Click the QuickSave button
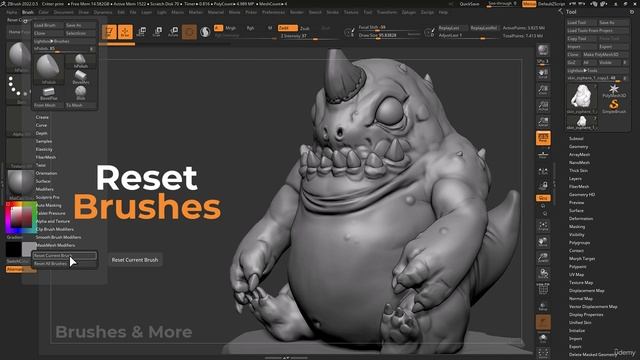 pyautogui.click(x=469, y=4)
